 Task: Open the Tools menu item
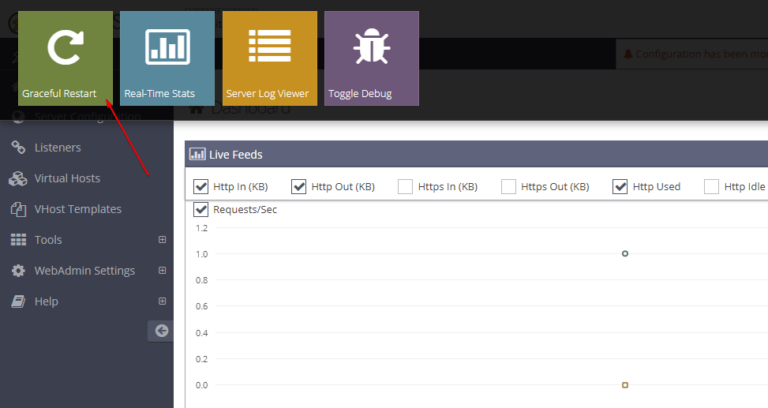tap(48, 240)
